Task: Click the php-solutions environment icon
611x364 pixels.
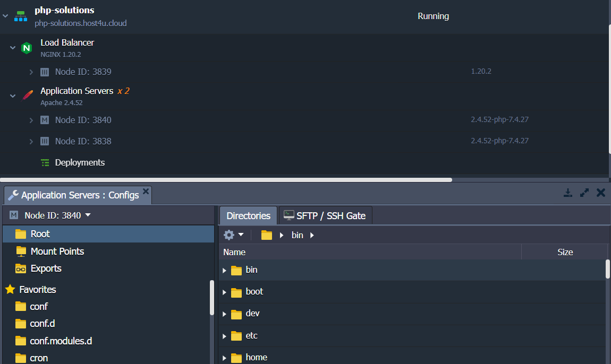Action: point(21,16)
